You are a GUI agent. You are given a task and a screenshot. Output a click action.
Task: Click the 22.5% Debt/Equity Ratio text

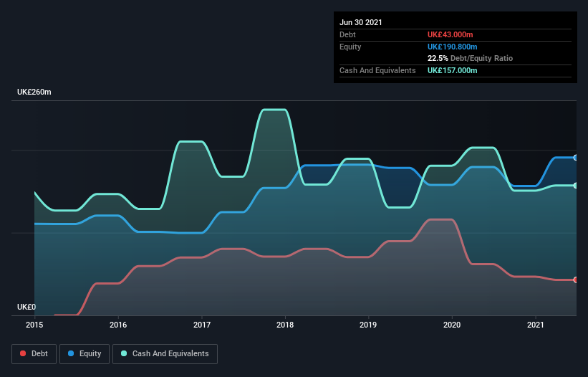(471, 58)
